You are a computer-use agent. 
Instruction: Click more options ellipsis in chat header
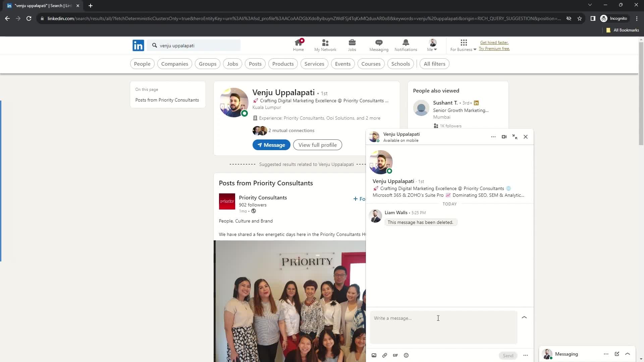tap(493, 136)
